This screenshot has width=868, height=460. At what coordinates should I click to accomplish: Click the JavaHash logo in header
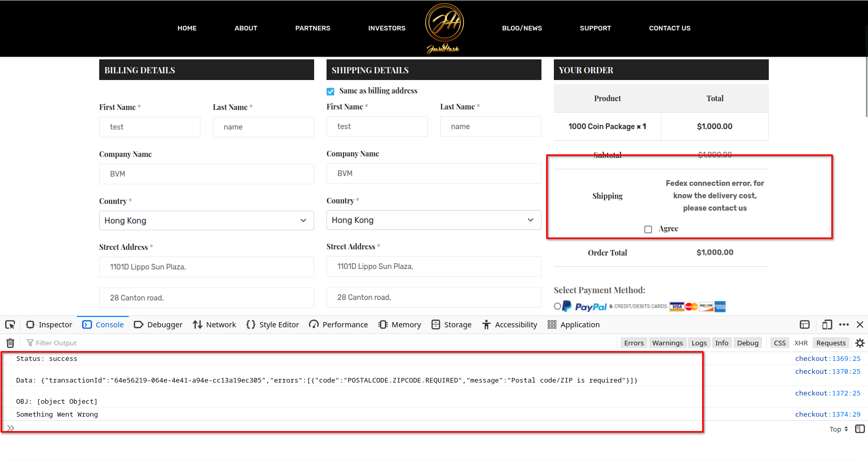pyautogui.click(x=444, y=28)
